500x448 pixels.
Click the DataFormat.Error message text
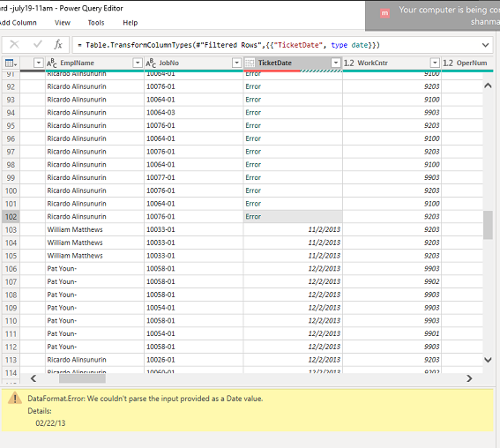click(x=146, y=399)
